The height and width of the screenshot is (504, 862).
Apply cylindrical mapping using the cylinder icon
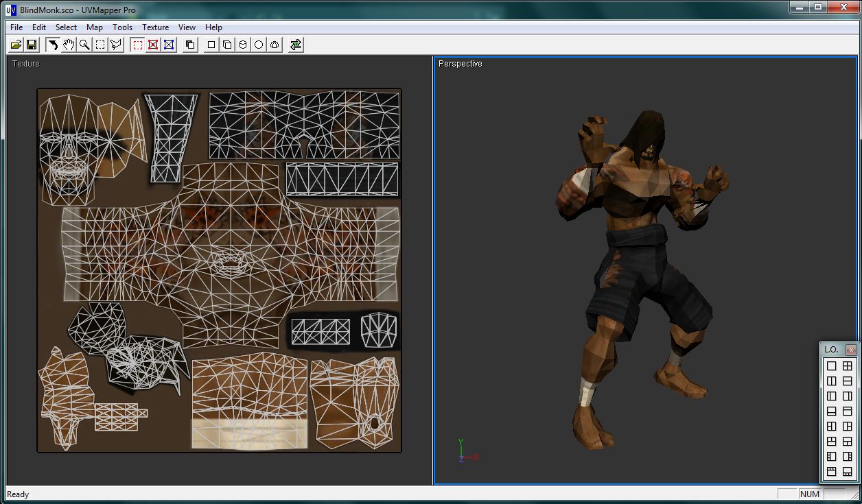point(243,45)
